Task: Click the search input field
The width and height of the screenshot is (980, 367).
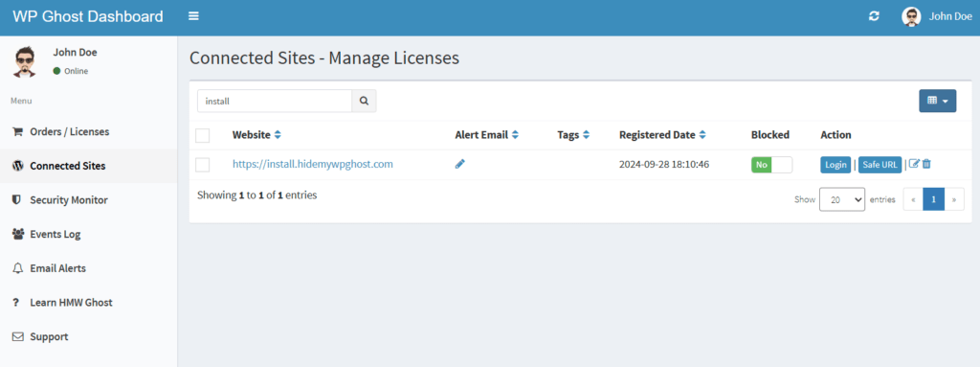Action: (x=275, y=101)
